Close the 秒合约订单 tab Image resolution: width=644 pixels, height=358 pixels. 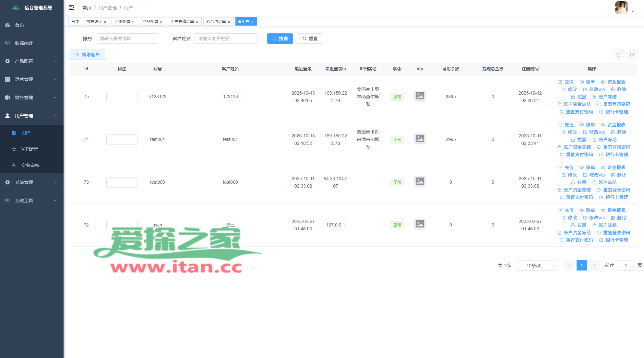pyautogui.click(x=229, y=22)
